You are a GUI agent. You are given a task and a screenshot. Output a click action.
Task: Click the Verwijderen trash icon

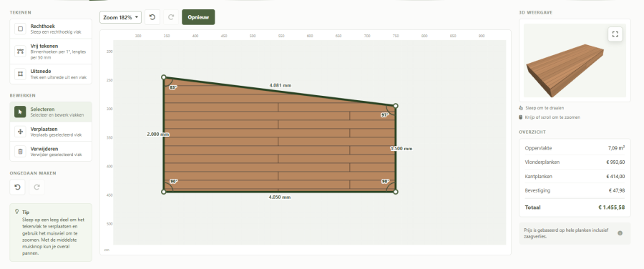pyautogui.click(x=20, y=151)
